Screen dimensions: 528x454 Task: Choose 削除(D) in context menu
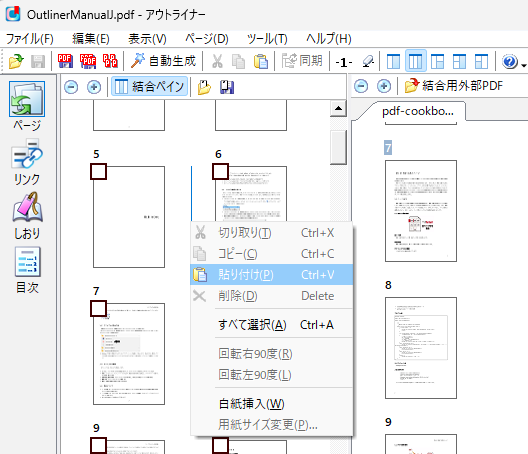[x=272, y=296]
